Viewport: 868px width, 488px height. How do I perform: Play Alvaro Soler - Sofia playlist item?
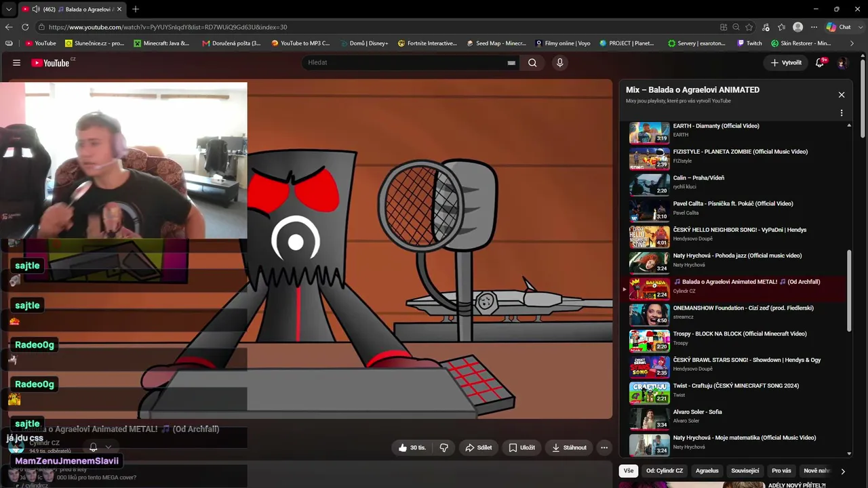tap(736, 419)
